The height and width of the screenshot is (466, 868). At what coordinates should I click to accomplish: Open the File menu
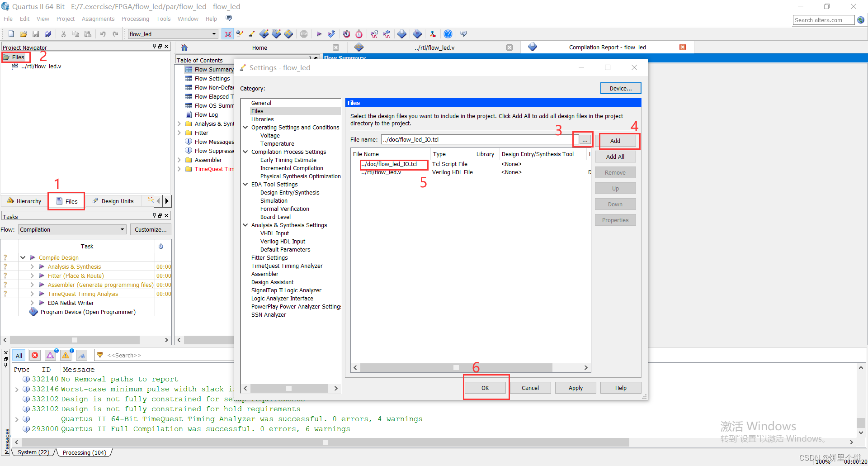8,19
